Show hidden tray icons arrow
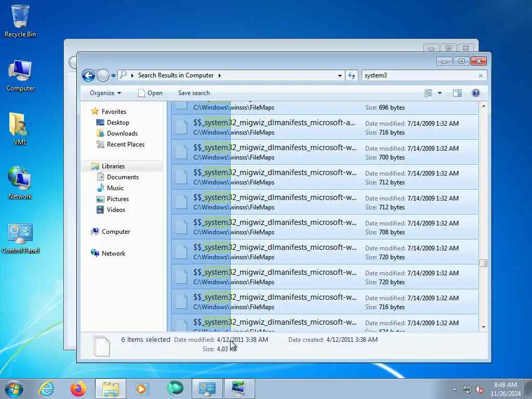This screenshot has width=532, height=399. coord(454,389)
